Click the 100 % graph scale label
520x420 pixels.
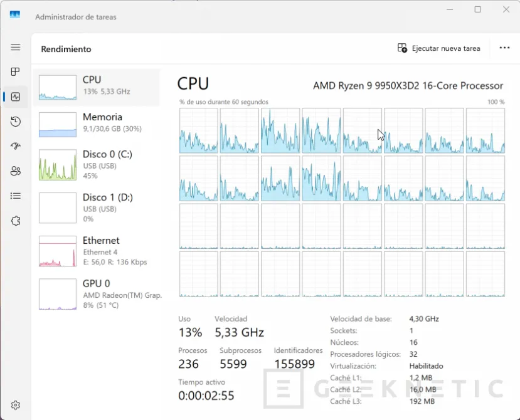click(496, 102)
